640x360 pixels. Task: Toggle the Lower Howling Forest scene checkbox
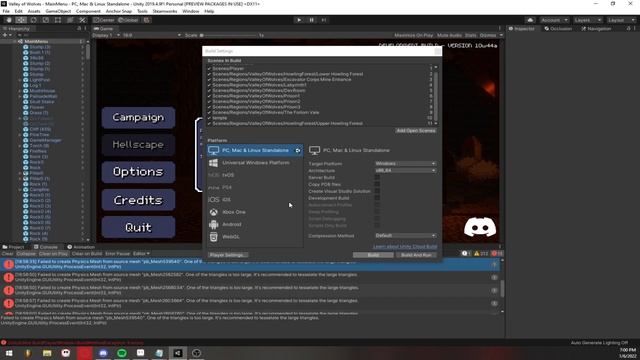click(x=209, y=74)
